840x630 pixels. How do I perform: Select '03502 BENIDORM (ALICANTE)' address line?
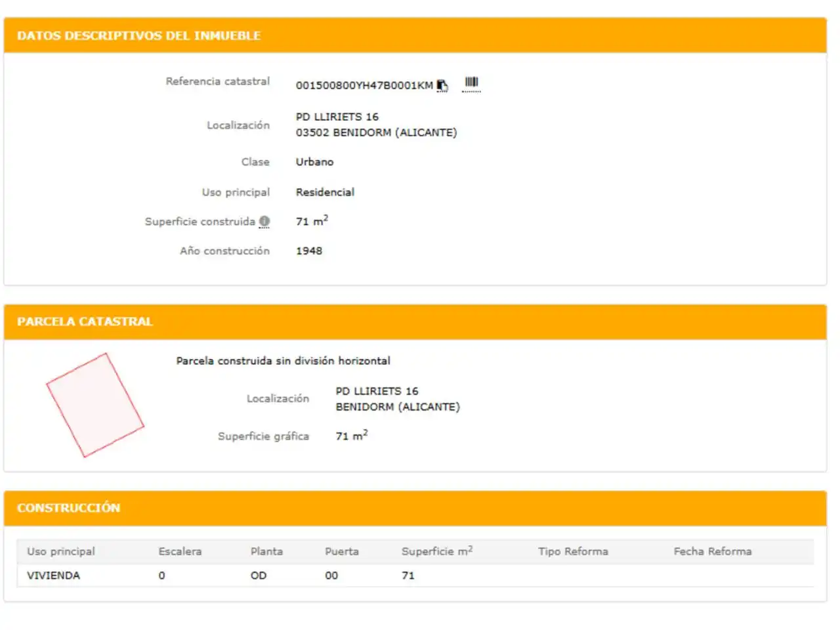[376, 133]
